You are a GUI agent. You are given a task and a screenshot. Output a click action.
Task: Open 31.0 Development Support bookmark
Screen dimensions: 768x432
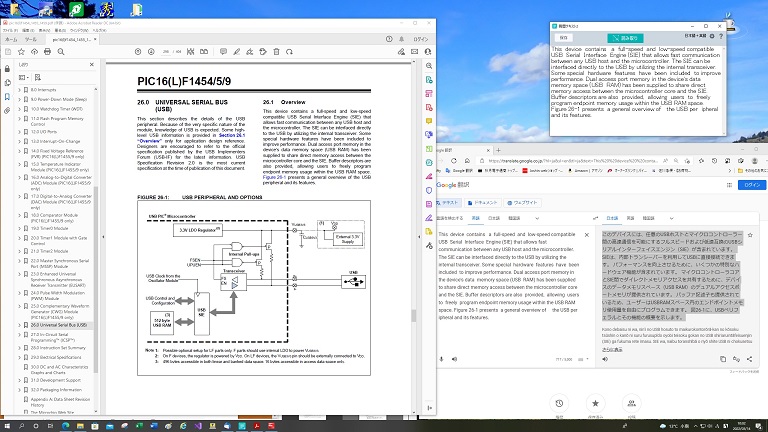pyautogui.click(x=55, y=380)
